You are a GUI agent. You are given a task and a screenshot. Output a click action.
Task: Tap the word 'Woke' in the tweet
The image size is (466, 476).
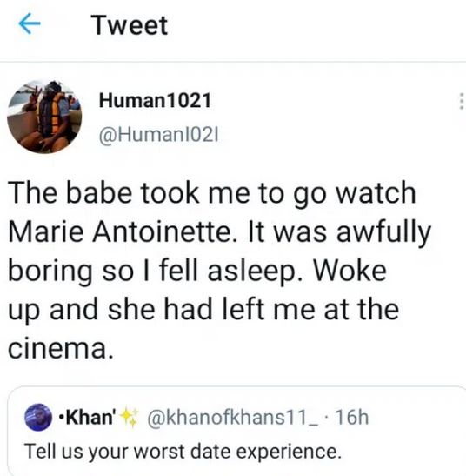tap(349, 270)
